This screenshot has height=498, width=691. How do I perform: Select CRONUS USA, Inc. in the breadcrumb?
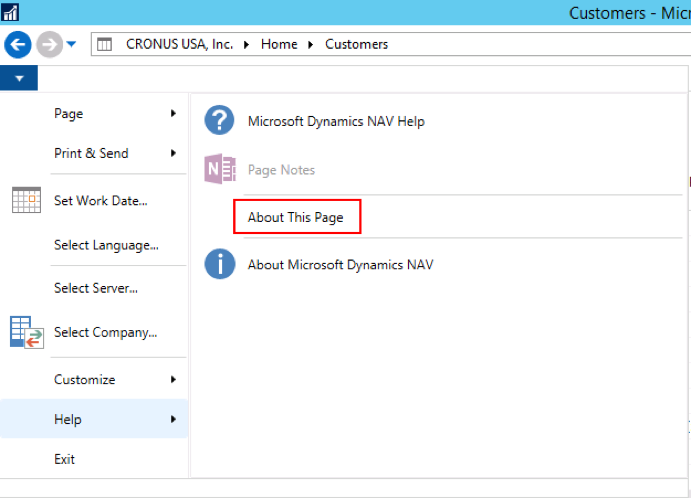(179, 44)
